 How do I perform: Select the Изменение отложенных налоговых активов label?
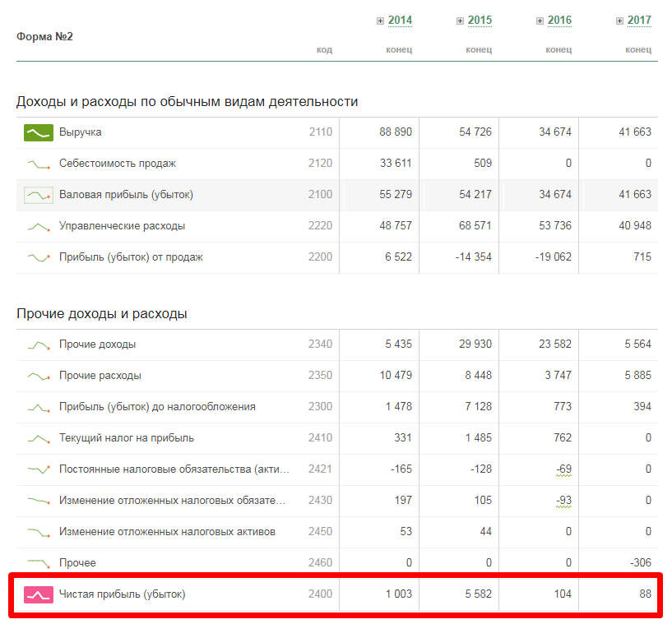pyautogui.click(x=167, y=532)
